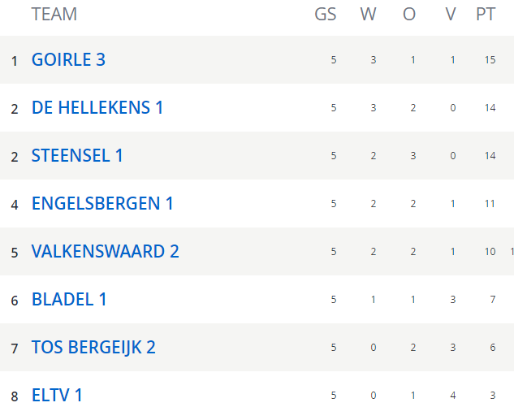Open the DE HELLEKENS 1 team page
Screen dimensions: 514x420
(x=97, y=107)
